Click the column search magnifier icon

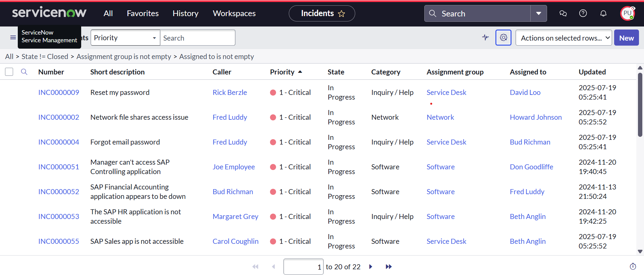coord(24,72)
